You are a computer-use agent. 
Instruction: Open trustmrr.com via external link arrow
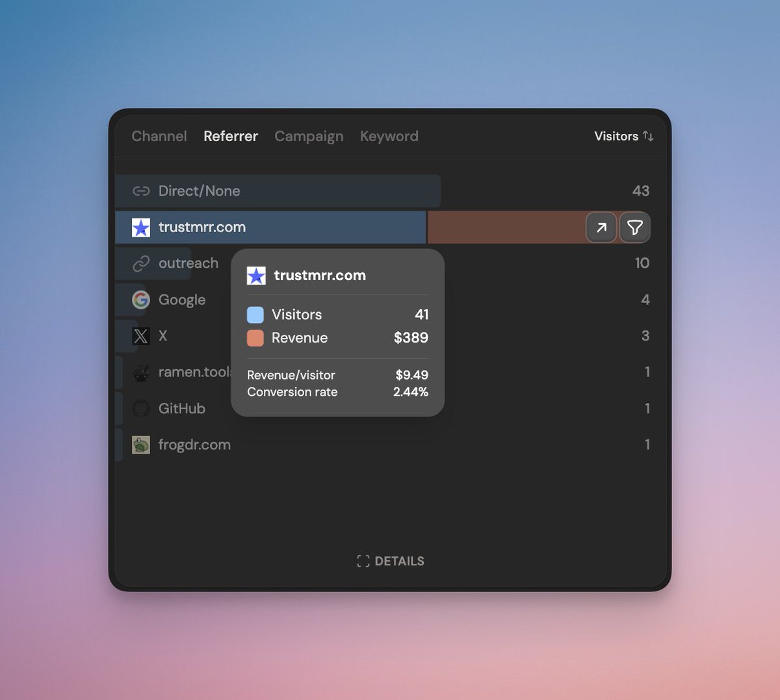(x=601, y=227)
